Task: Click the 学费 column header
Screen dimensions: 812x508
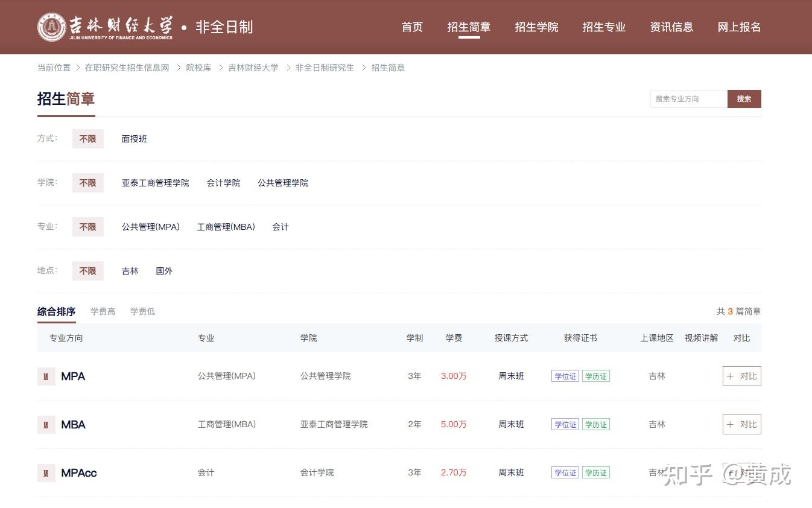Action: pos(454,338)
